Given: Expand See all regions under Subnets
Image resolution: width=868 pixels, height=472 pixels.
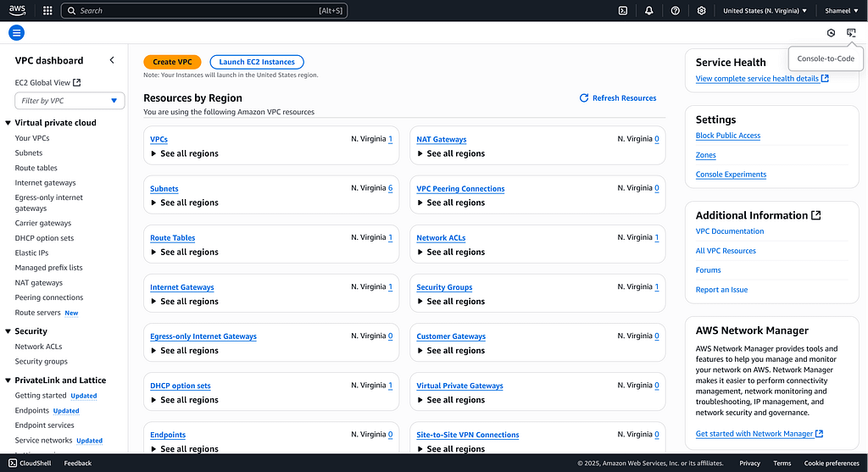Looking at the screenshot, I should (x=184, y=203).
